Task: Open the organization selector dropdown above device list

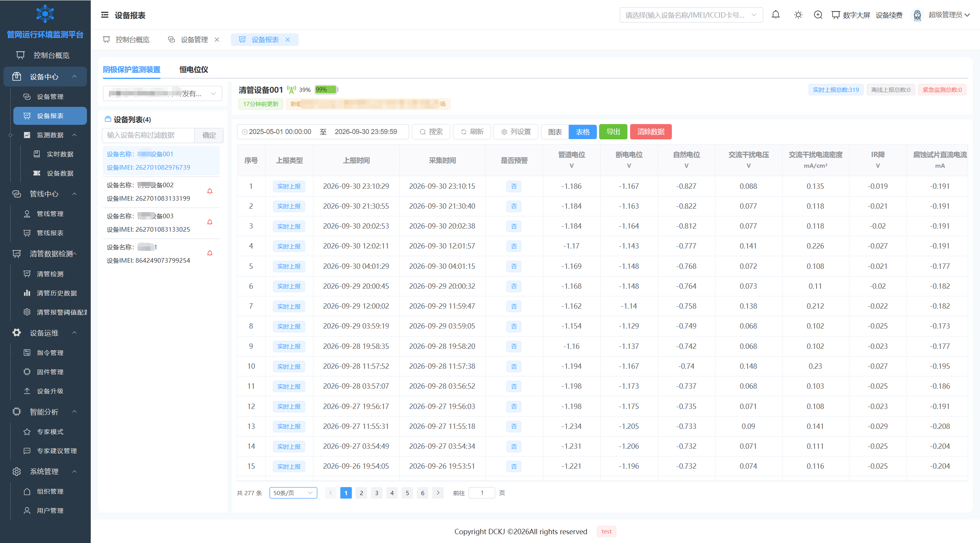Action: click(x=162, y=93)
